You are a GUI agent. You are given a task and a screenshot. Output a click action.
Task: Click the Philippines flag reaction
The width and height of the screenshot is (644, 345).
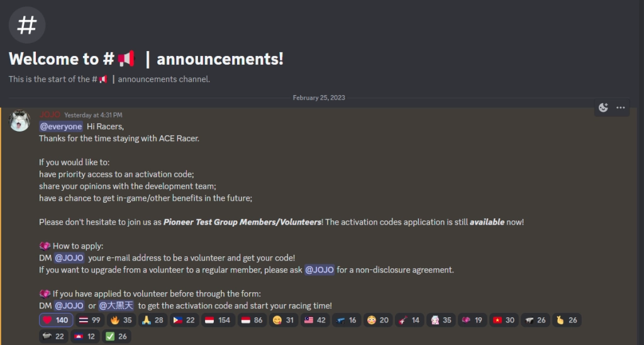185,320
